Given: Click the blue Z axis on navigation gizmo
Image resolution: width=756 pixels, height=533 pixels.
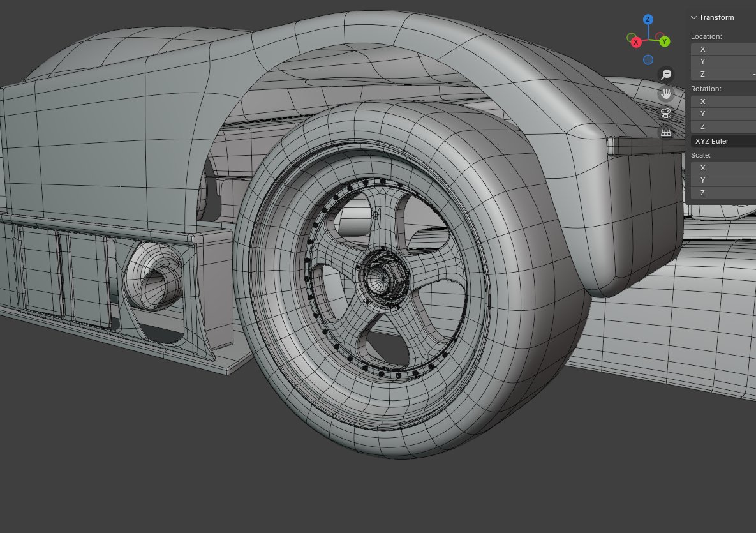Looking at the screenshot, I should click(x=648, y=19).
